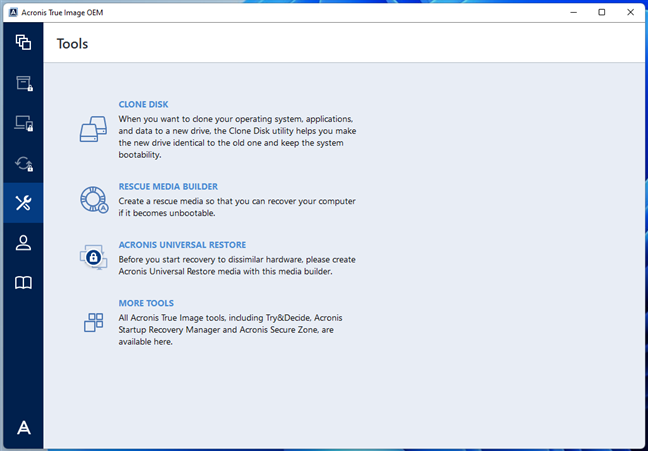This screenshot has width=648, height=451.
Task: Open the locked Archive sidebar icon
Action: (x=24, y=83)
